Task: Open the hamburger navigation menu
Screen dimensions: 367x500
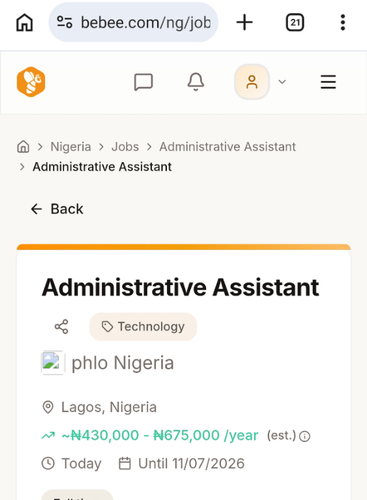Action: [328, 82]
